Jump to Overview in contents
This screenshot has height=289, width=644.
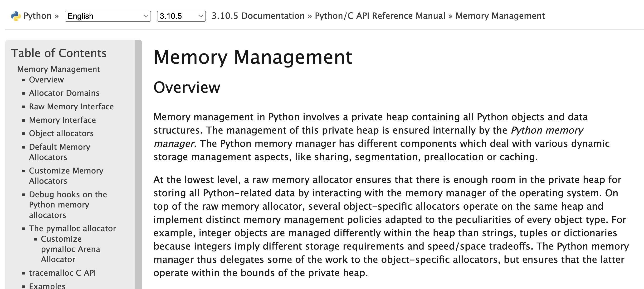(46, 80)
